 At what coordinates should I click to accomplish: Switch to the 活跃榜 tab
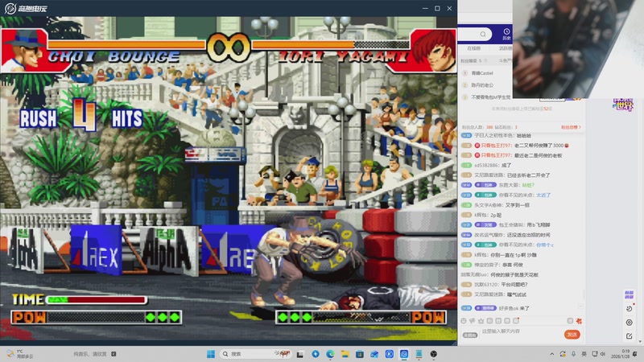[506, 48]
